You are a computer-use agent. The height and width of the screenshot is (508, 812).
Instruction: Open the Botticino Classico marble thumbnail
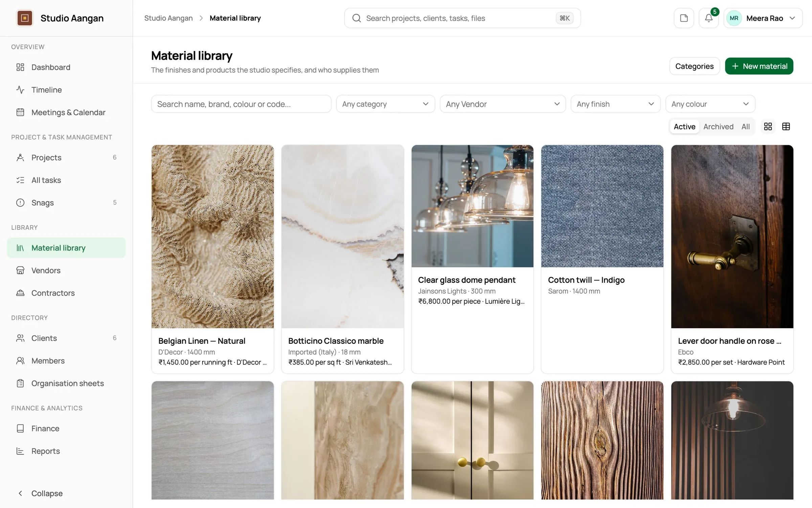pyautogui.click(x=342, y=236)
